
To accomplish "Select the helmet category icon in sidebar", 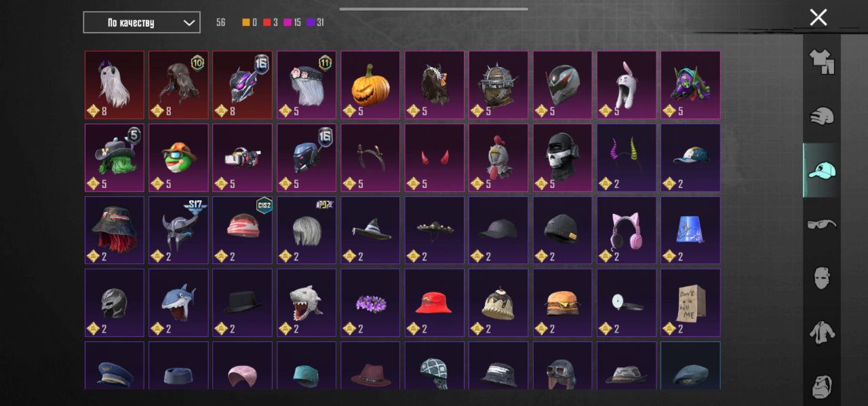I will 821,115.
